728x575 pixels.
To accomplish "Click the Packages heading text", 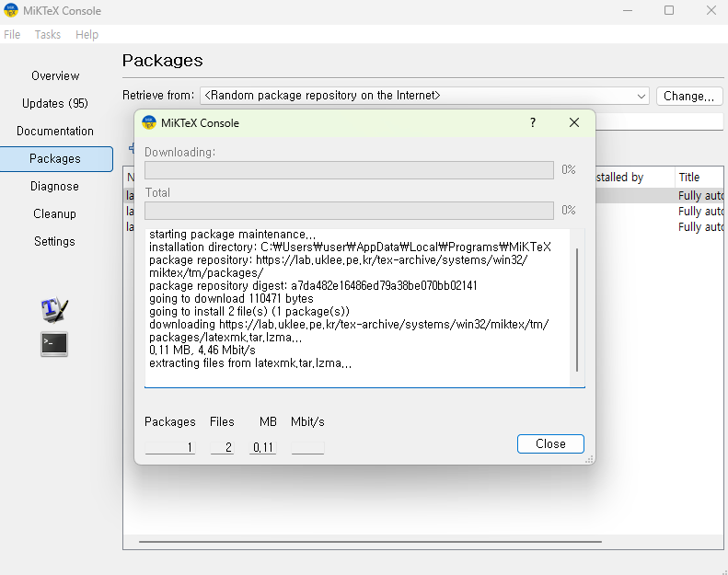I will (x=163, y=61).
